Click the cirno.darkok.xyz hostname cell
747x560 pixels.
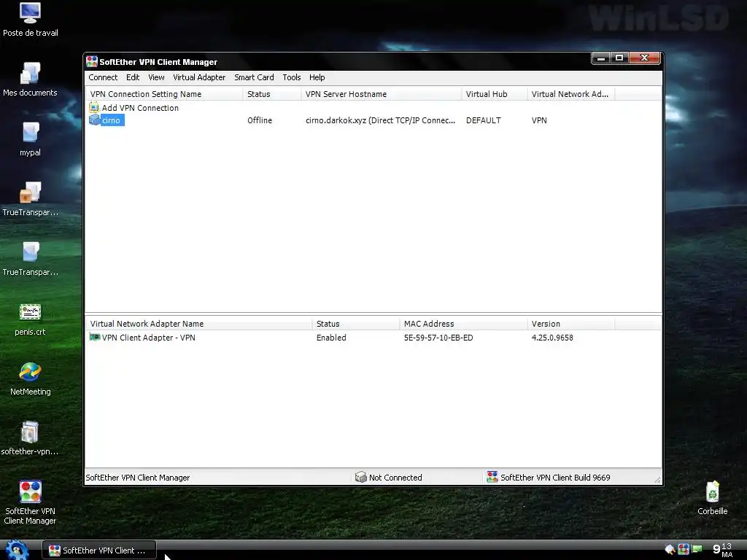(x=380, y=120)
